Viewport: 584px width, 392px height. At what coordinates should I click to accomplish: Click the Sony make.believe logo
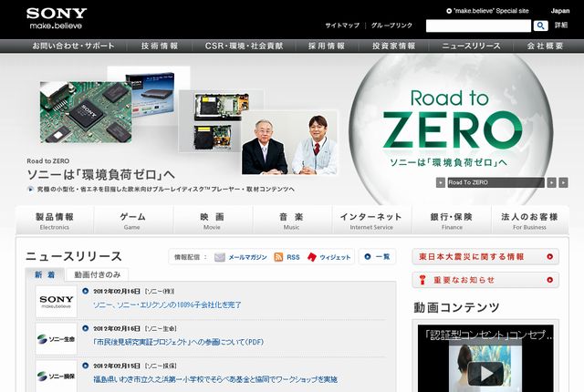(x=57, y=18)
